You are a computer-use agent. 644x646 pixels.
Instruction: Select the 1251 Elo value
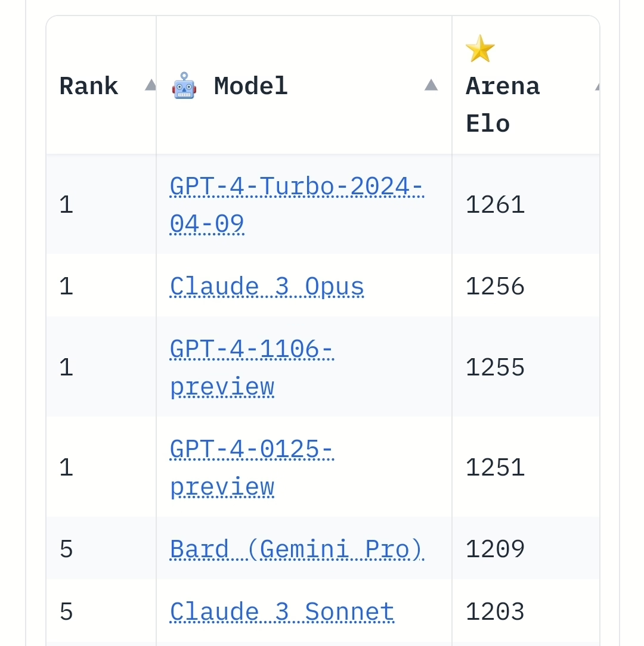point(495,468)
